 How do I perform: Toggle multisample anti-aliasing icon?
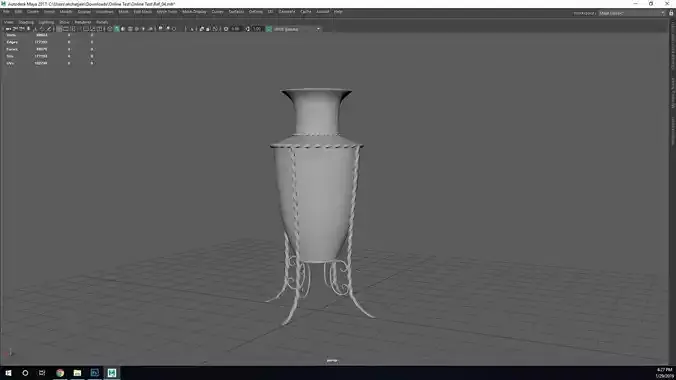[x=174, y=29]
